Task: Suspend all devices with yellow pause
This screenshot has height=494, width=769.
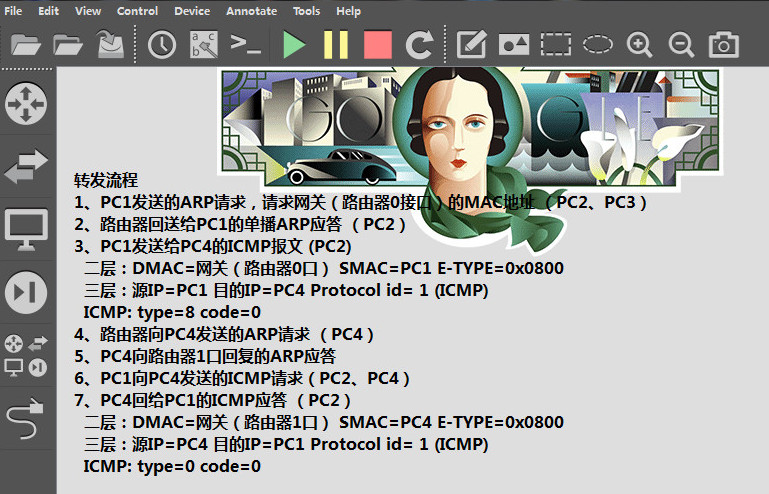Action: [x=336, y=45]
